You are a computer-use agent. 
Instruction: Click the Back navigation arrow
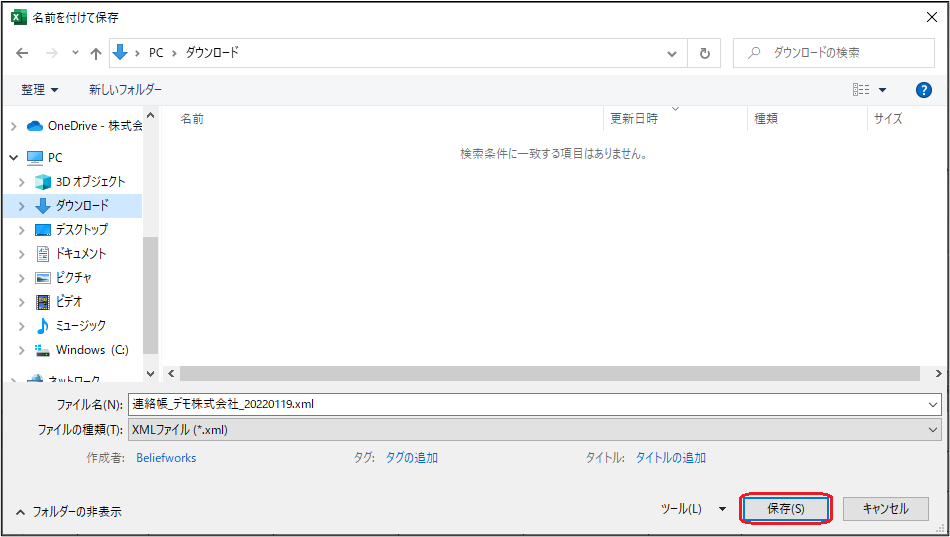coord(22,53)
